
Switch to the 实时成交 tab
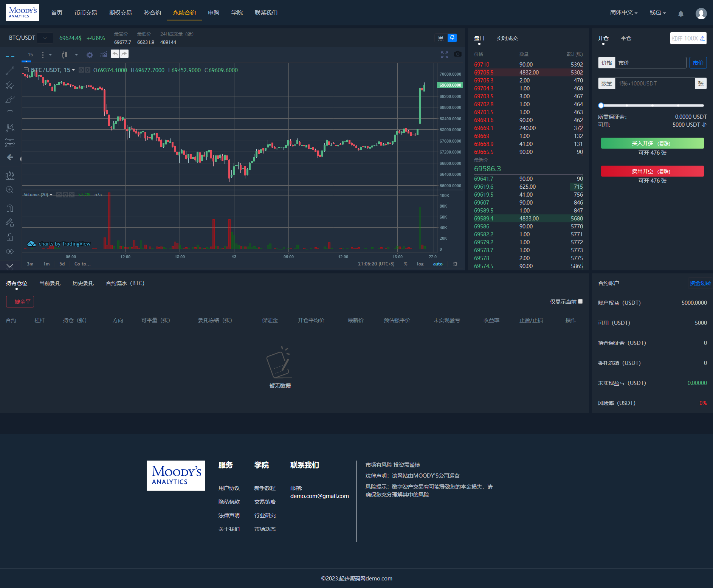coord(507,38)
